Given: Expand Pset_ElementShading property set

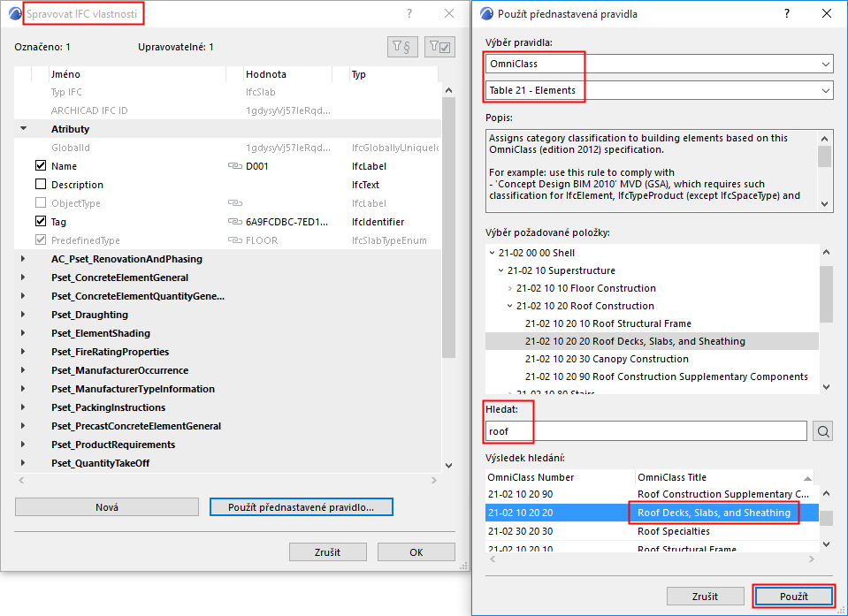Looking at the screenshot, I should 23,333.
